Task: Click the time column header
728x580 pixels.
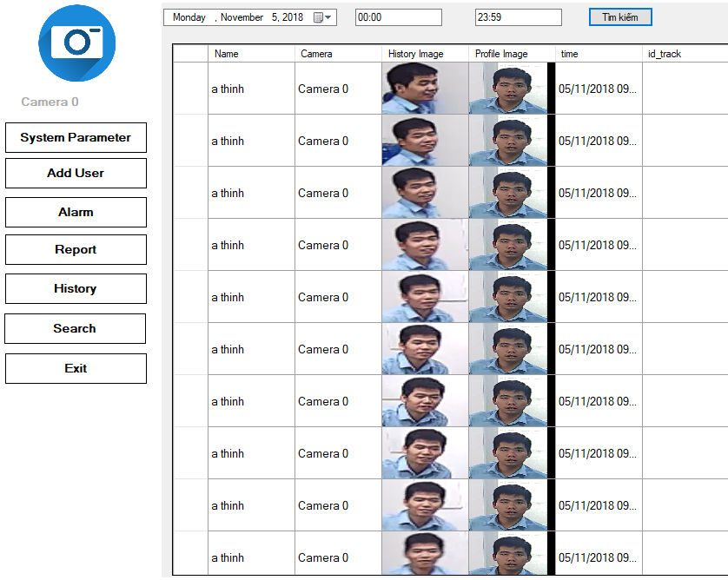Action: click(599, 54)
